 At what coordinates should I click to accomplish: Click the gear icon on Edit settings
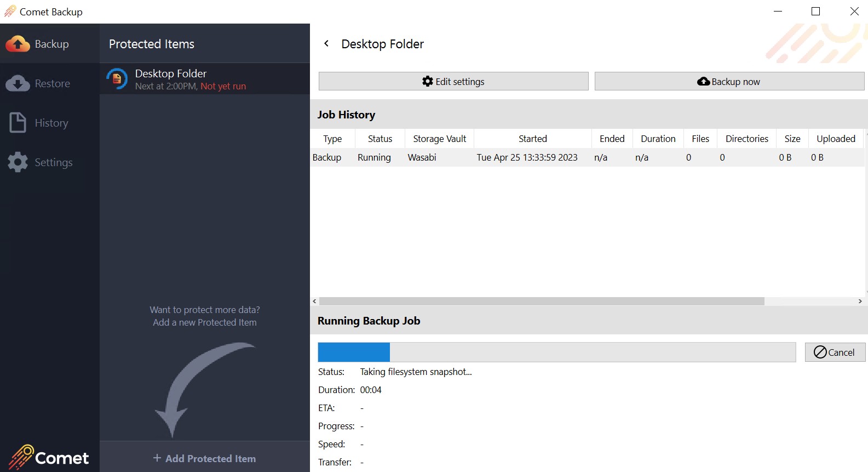tap(428, 81)
